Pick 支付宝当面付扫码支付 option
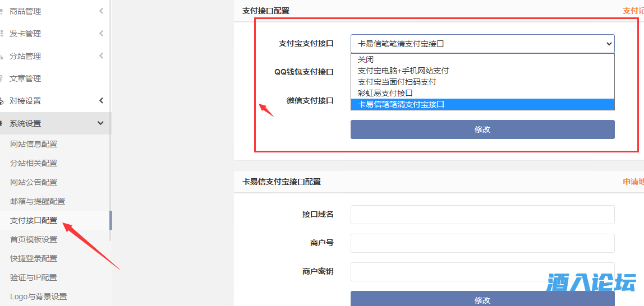 [x=397, y=82]
